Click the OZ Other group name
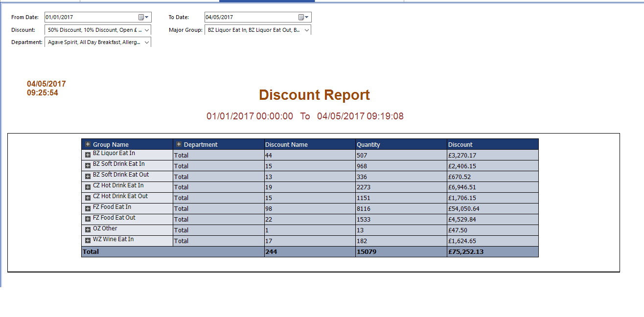This screenshot has width=644, height=317. pyautogui.click(x=105, y=228)
